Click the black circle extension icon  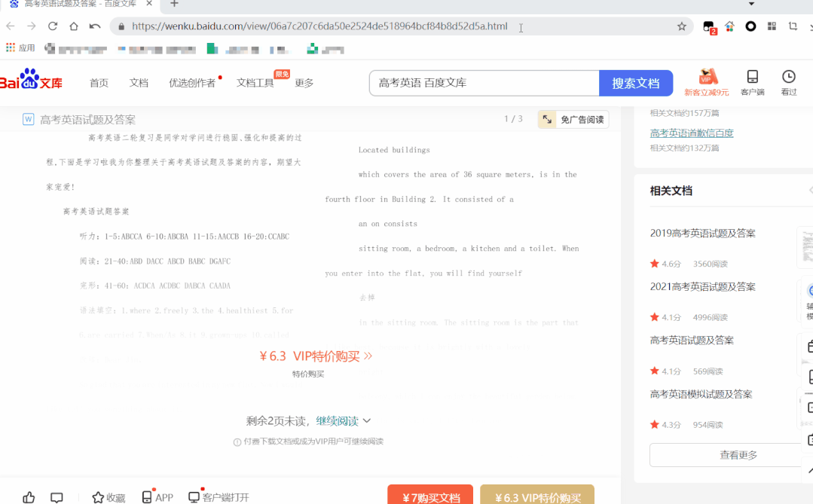pyautogui.click(x=750, y=26)
